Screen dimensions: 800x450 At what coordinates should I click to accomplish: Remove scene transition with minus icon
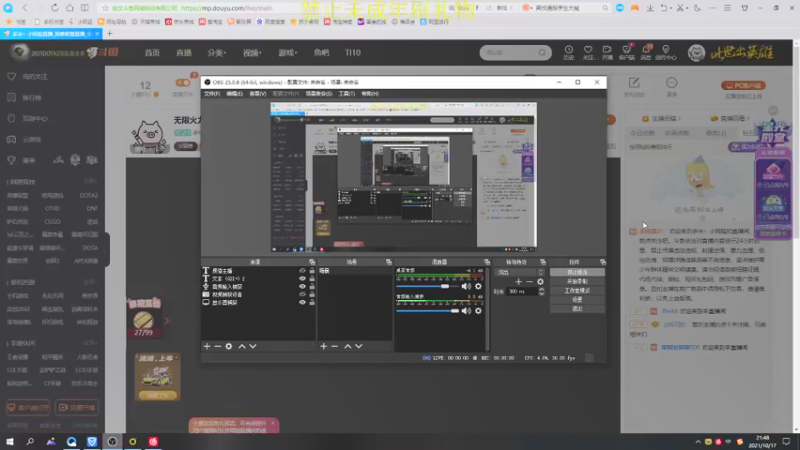point(530,282)
